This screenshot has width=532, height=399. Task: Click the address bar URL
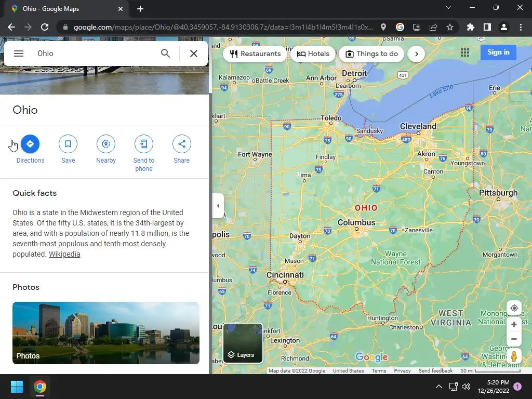(223, 27)
